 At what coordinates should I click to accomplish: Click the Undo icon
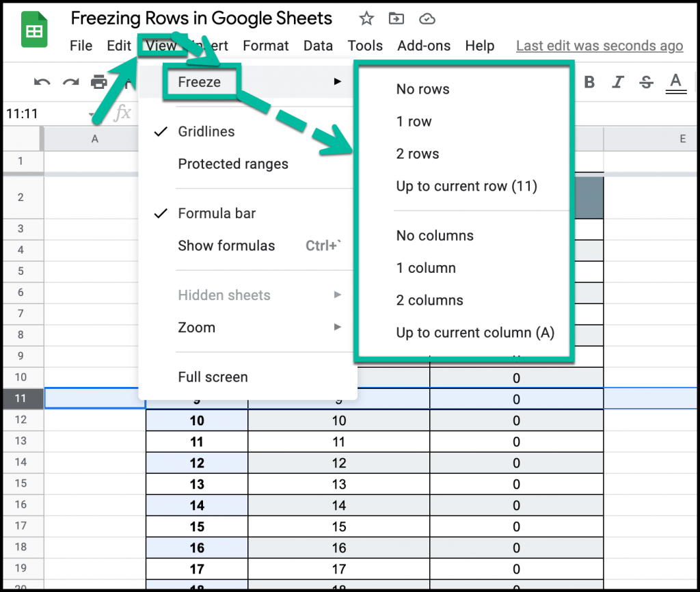pos(41,81)
